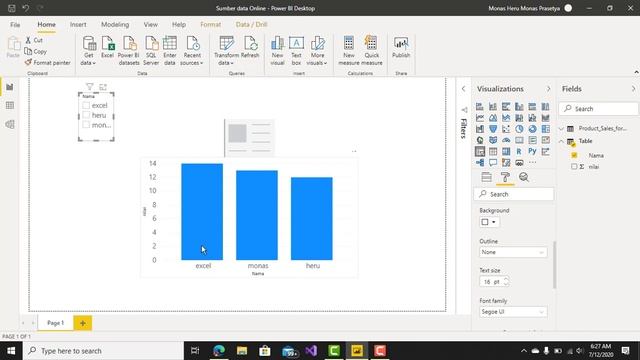
Task: Open the Font family Segoe UI dropdown
Action: tap(513, 312)
